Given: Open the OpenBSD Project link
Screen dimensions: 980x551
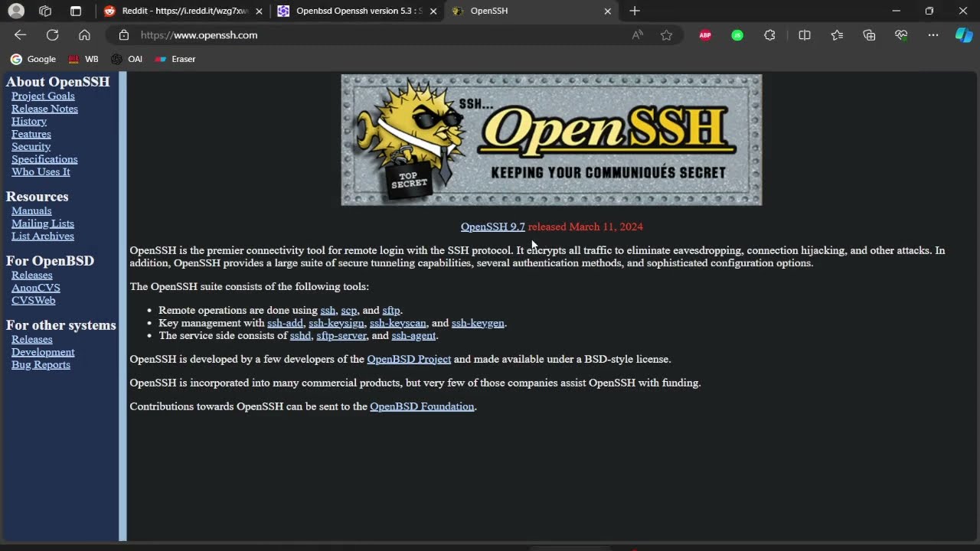Looking at the screenshot, I should 409,359.
